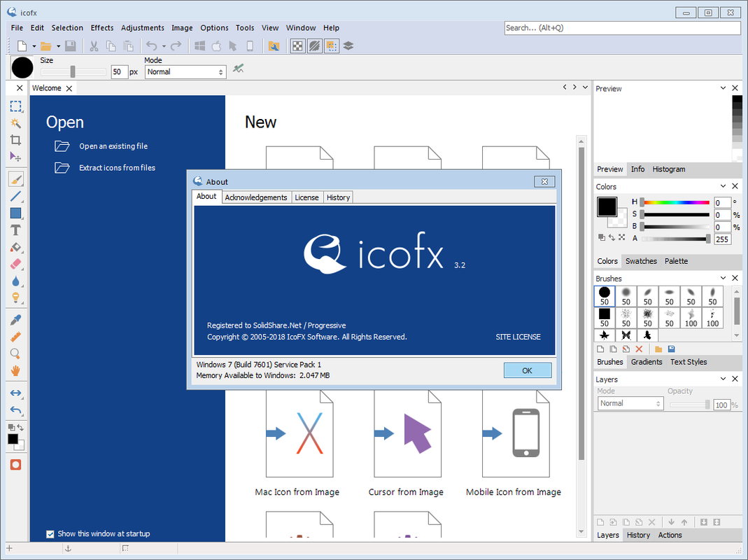This screenshot has width=748, height=560.
Task: Open the document tab list chevron
Action: [x=586, y=87]
